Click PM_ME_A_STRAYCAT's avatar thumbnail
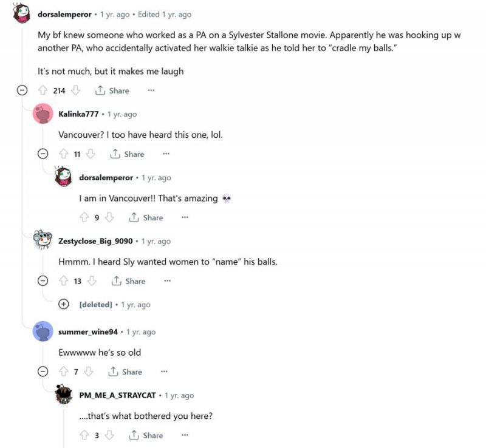The width and height of the screenshot is (486, 448). [64, 395]
